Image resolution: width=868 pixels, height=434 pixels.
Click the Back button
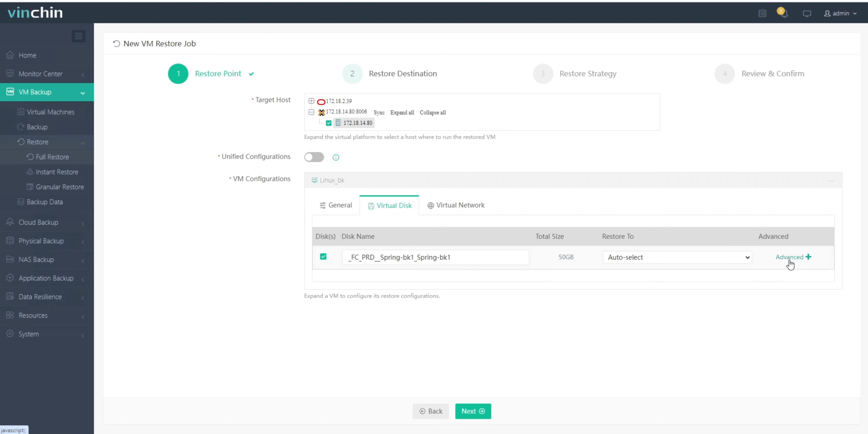click(x=431, y=411)
